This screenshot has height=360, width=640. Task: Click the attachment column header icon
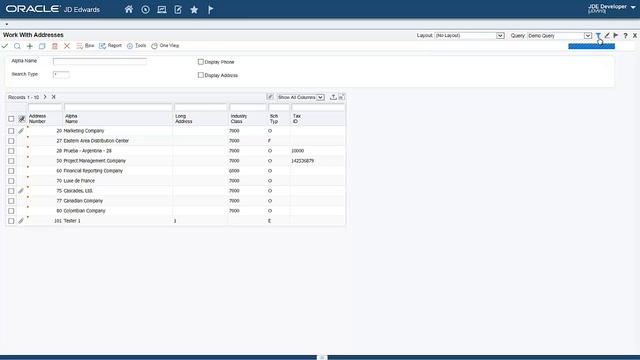pyautogui.click(x=22, y=119)
